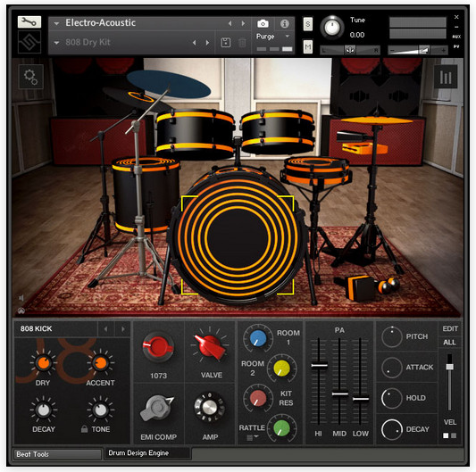
Task: Click the blue ROOM 1 knob
Action: point(257,338)
